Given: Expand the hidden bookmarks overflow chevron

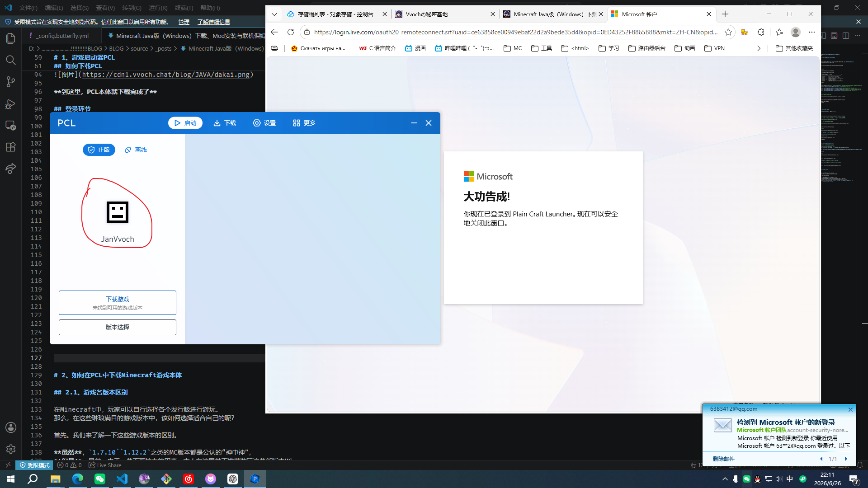Looking at the screenshot, I should click(x=759, y=48).
